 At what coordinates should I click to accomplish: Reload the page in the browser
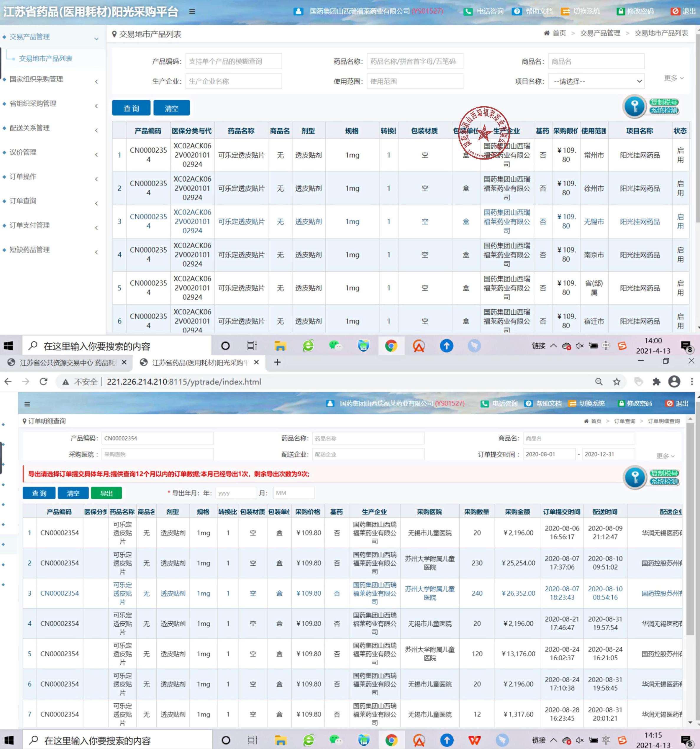[43, 382]
